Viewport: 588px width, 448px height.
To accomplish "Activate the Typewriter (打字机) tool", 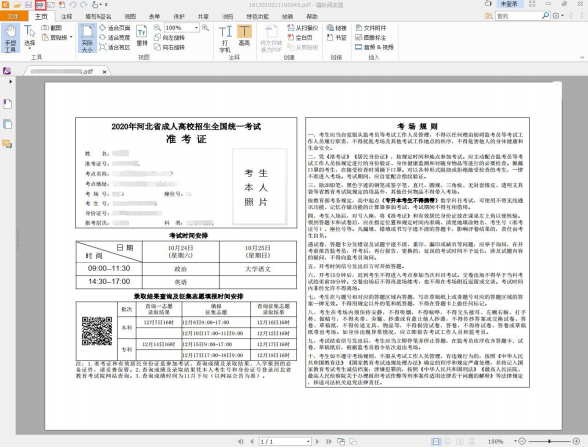I will pos(225,38).
